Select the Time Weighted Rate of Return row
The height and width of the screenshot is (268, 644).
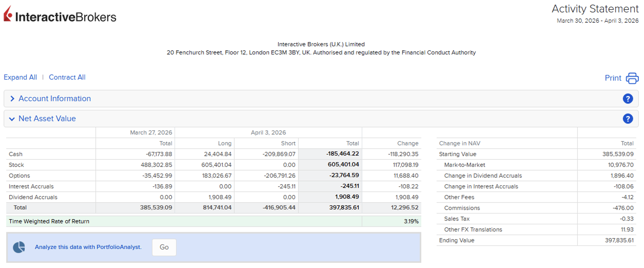click(x=49, y=221)
